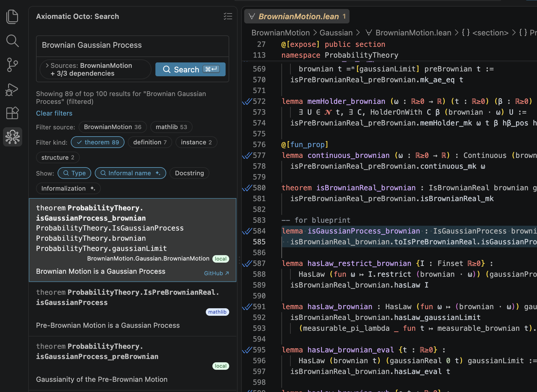This screenshot has height=392, width=537.
Task: Click the double checkmark beside line 577
Action: click(247, 155)
